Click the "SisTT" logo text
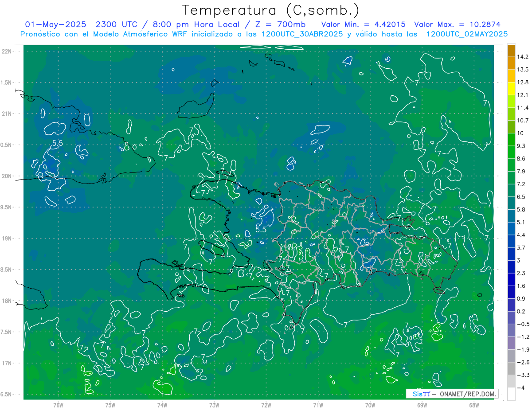The height and width of the screenshot is (411, 532). click(x=421, y=394)
